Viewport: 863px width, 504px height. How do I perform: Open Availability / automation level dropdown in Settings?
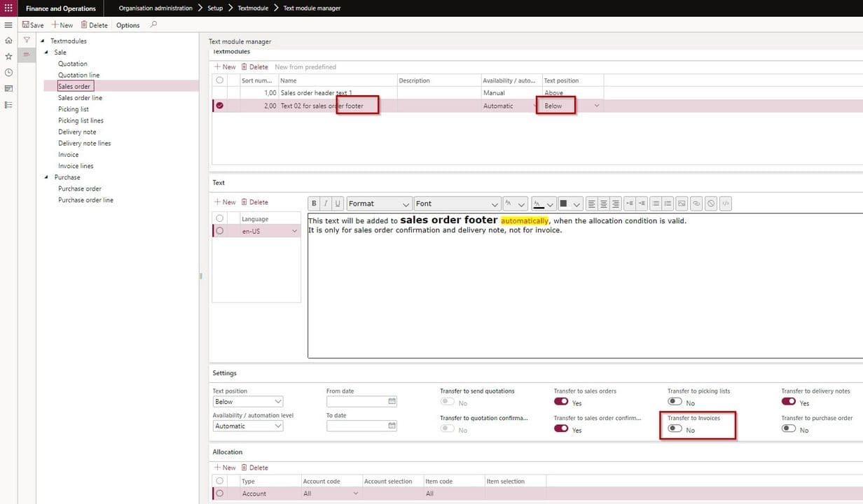pyautogui.click(x=248, y=426)
